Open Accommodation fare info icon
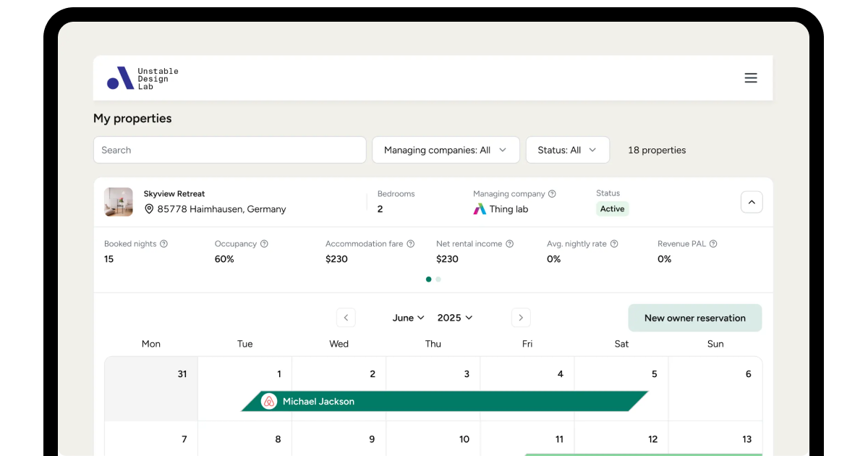Image resolution: width=868 pixels, height=456 pixels. (x=410, y=244)
